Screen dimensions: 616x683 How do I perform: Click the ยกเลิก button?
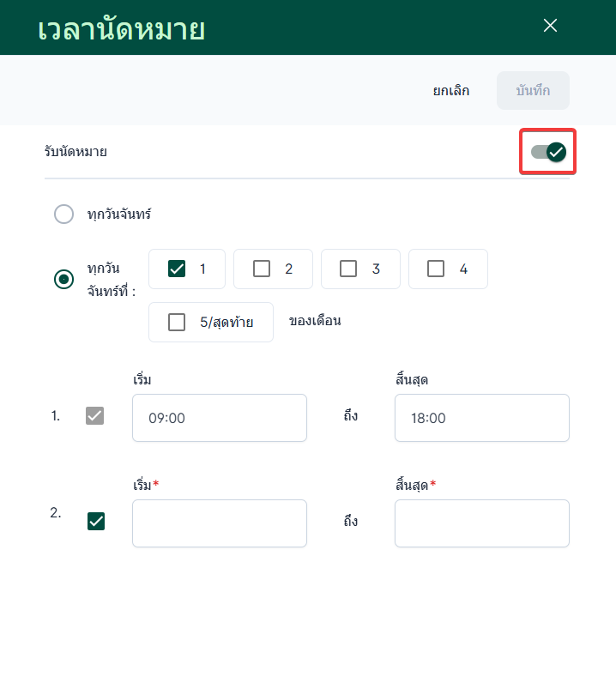point(451,91)
